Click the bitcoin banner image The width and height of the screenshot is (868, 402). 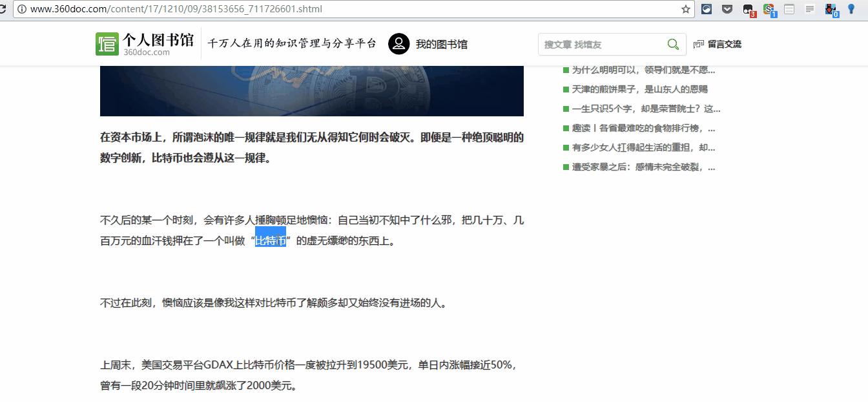pos(312,90)
